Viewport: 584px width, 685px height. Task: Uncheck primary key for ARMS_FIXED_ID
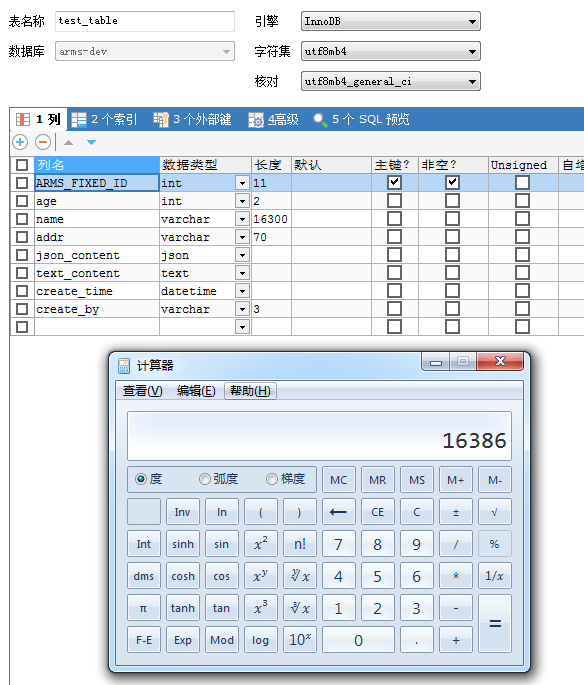tap(394, 182)
